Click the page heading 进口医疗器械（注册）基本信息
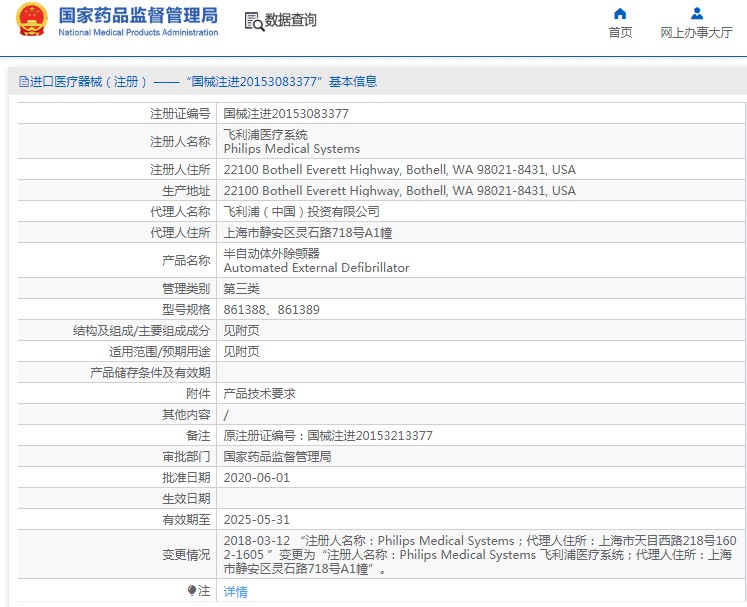 click(x=198, y=81)
